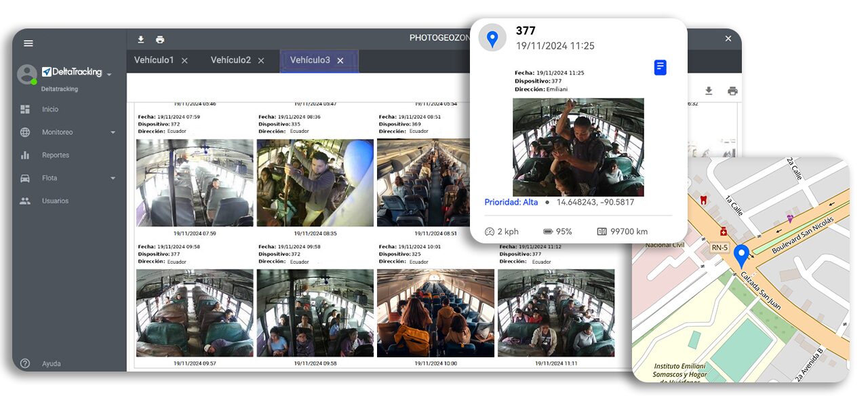Click the coordinates 14.648243, -90.5817

595,202
